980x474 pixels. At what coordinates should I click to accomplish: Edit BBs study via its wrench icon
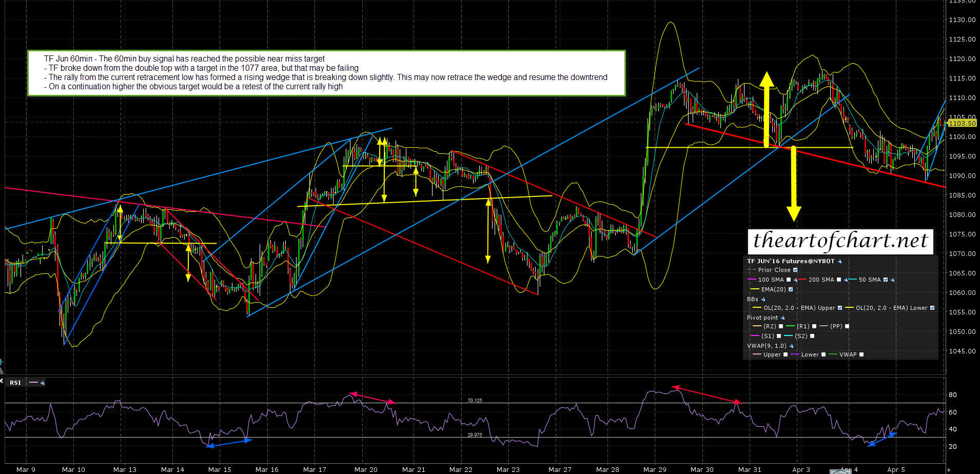(x=763, y=300)
